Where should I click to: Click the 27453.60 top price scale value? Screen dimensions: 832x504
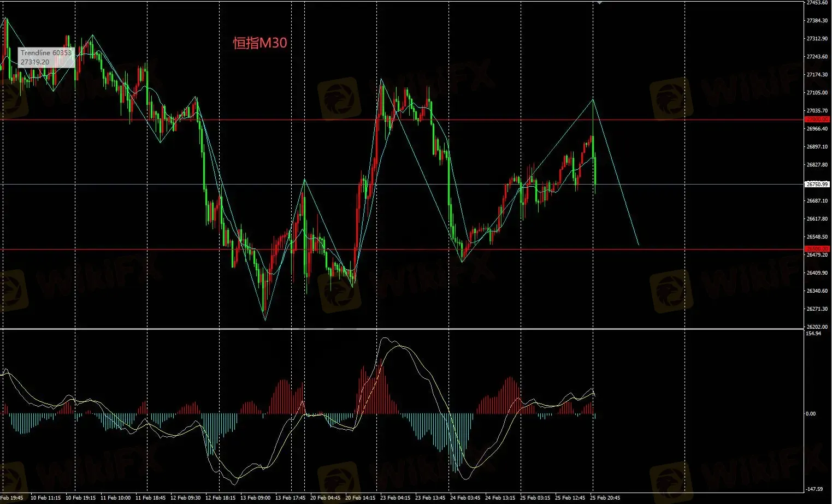pos(817,3)
